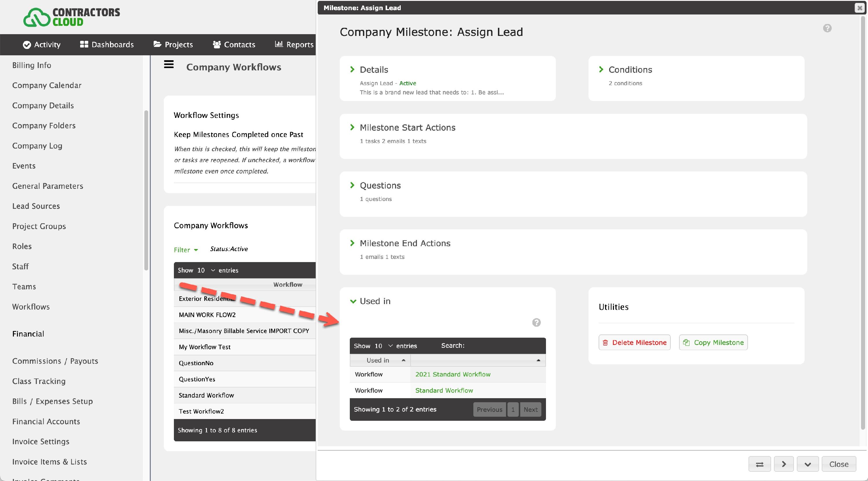Change entries count in Company Workflows table
This screenshot has height=481, width=868.
(206, 270)
